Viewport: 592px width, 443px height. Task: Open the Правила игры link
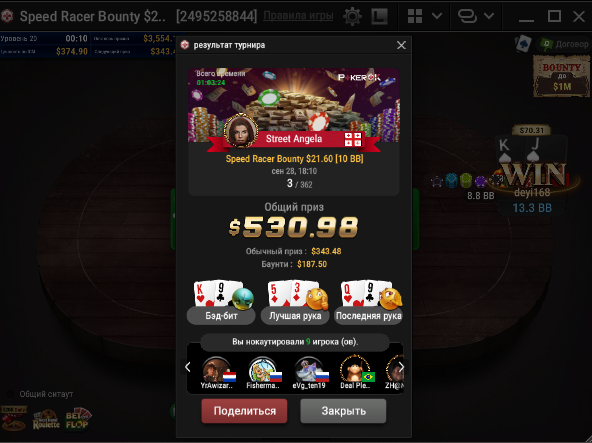[x=298, y=16]
